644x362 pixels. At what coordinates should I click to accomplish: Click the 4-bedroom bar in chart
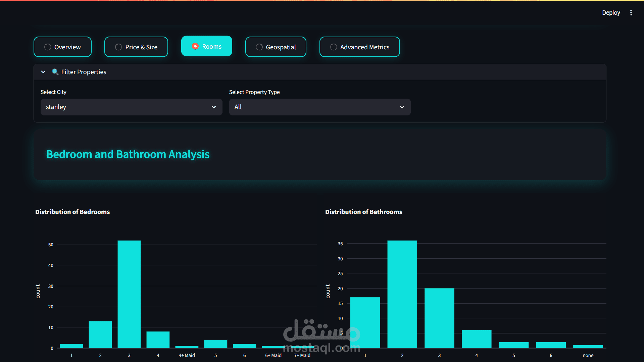coord(158,340)
